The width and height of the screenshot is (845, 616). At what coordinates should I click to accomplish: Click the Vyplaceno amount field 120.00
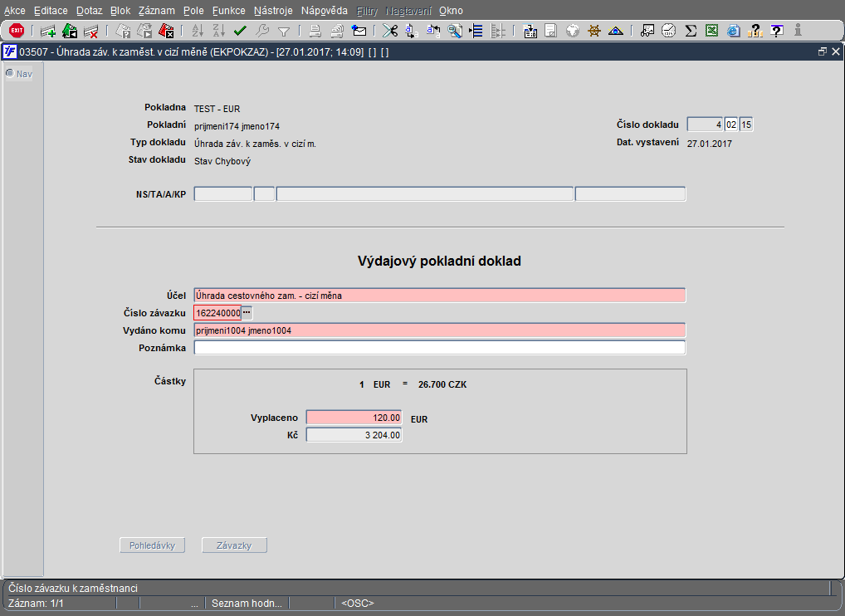(x=354, y=418)
